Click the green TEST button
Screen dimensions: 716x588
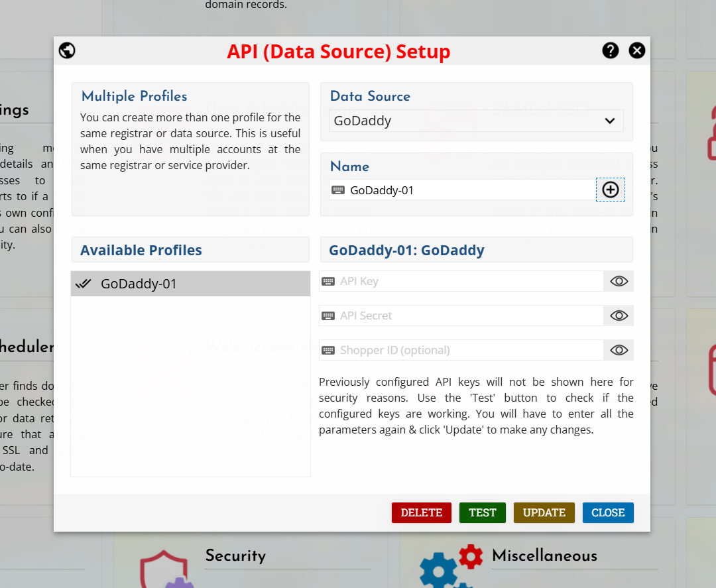(x=482, y=512)
